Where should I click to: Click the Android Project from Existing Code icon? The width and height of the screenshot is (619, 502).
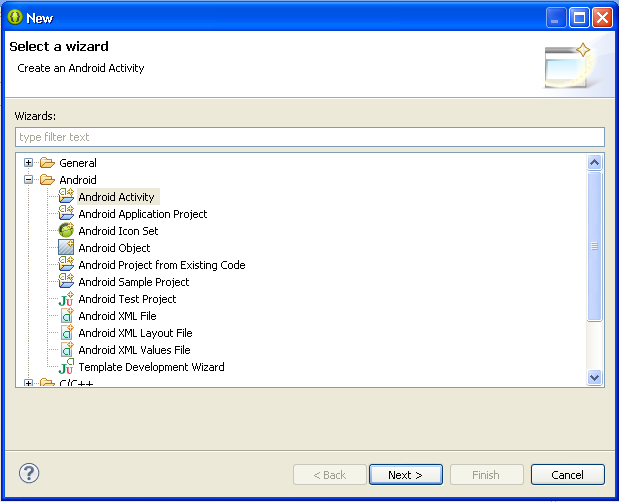pos(66,264)
